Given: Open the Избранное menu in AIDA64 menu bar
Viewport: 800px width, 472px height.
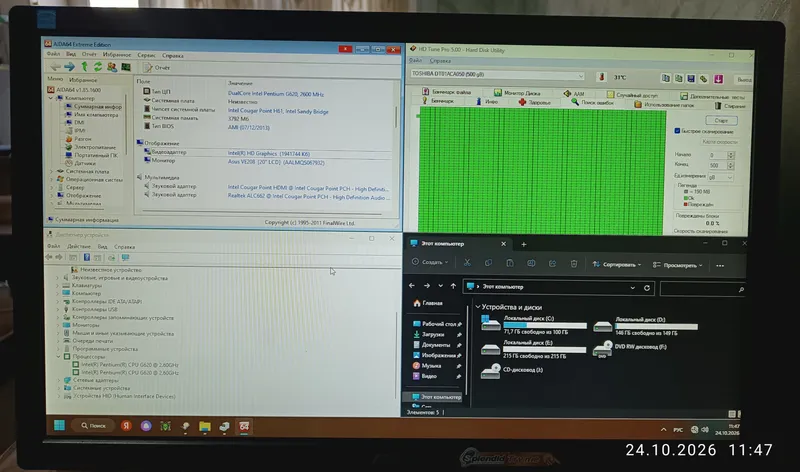Looking at the screenshot, I should tap(117, 55).
